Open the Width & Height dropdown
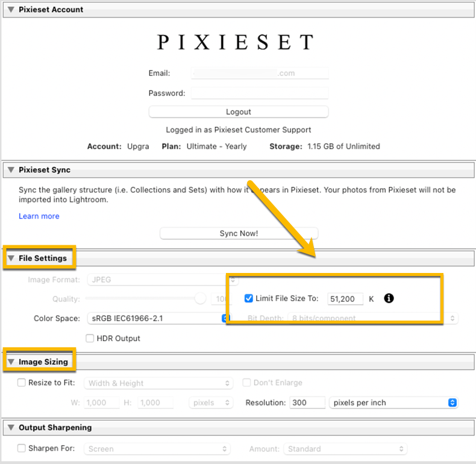 158,383
